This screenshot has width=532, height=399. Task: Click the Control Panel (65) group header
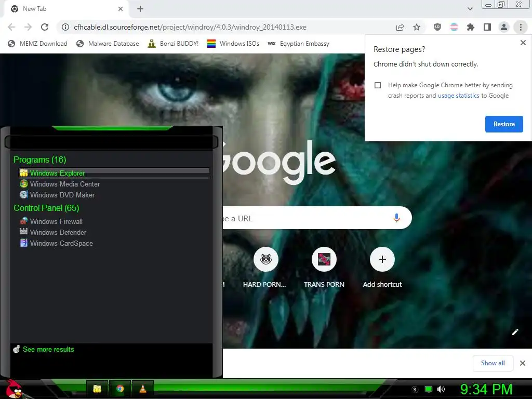tap(46, 208)
